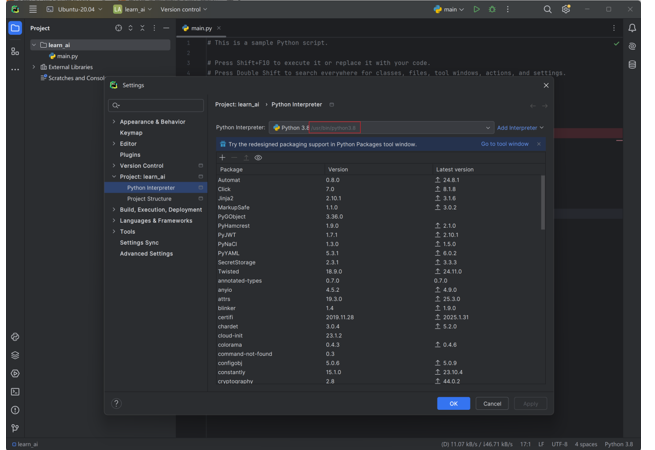Collapse all in Project panel

click(142, 28)
